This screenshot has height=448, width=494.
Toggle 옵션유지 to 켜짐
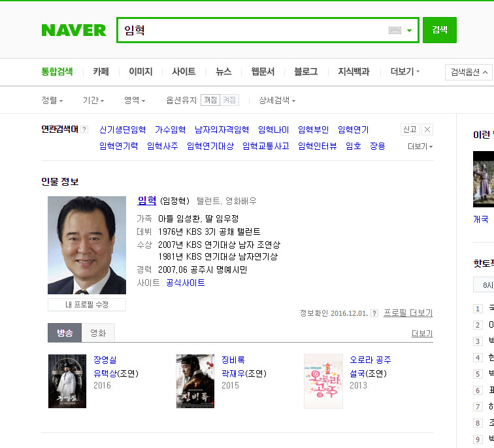[229, 100]
